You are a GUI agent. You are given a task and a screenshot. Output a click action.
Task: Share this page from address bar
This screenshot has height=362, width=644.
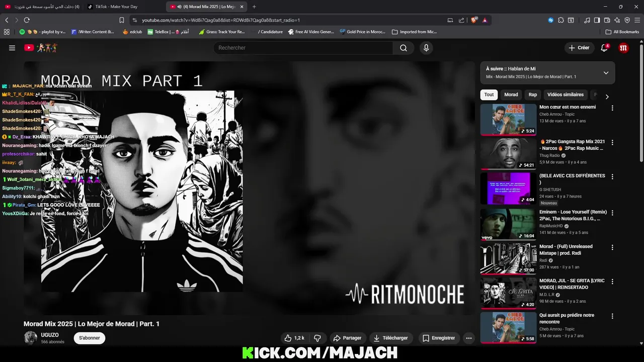(462, 20)
